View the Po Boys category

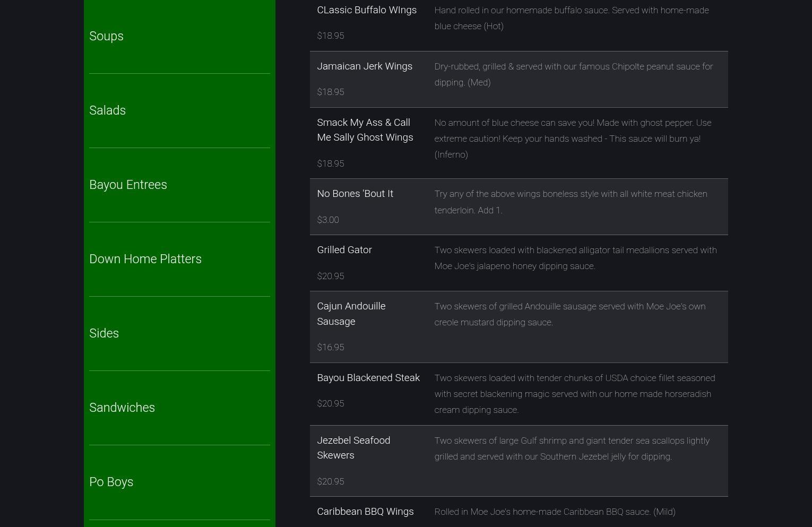[111, 482]
